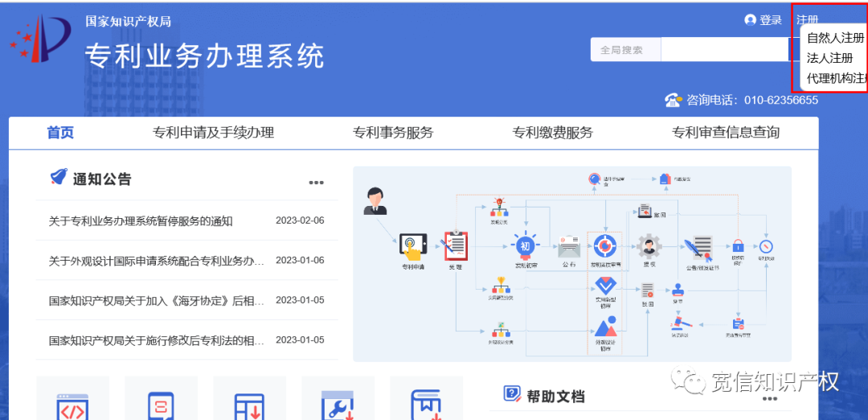
Task: Select 法人注册 from registration menu
Action: click(x=829, y=58)
